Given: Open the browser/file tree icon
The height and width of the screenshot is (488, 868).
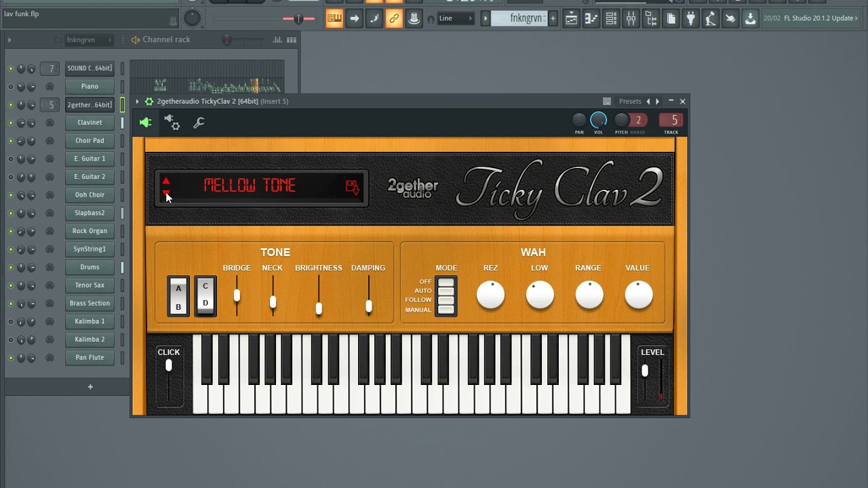Looking at the screenshot, I should (x=651, y=19).
